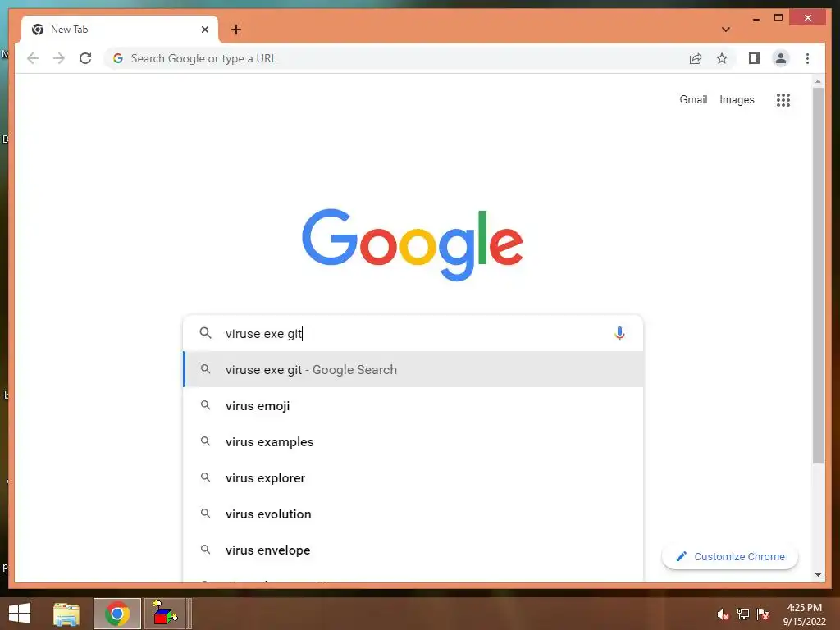This screenshot has height=630, width=840.
Task: Open the share page icon in address bar
Action: 696,58
